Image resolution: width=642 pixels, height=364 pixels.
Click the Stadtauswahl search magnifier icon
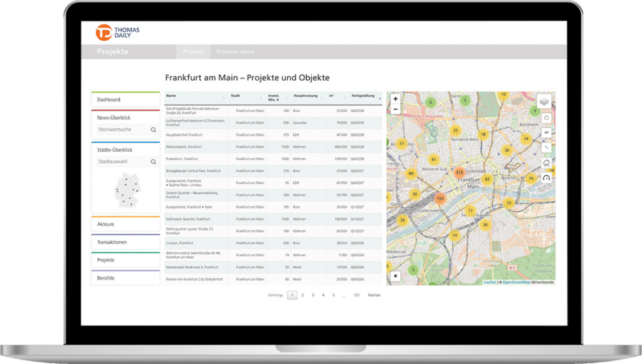[x=153, y=162]
